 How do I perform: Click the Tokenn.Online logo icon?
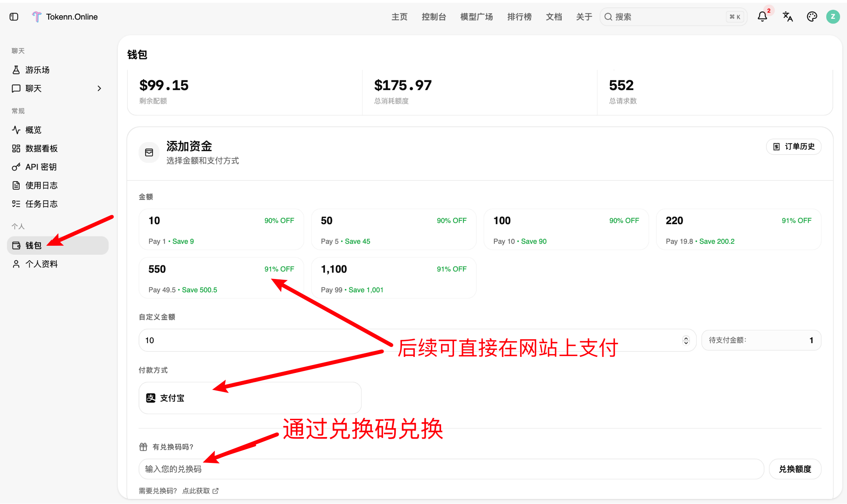(36, 17)
